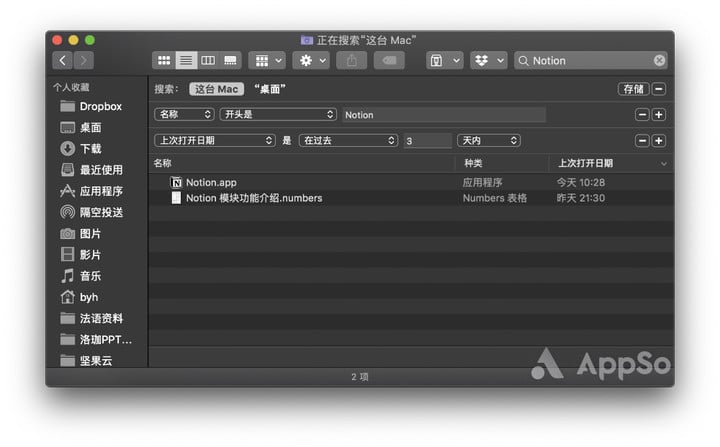This screenshot has height=447, width=720.
Task: Add a rule after the 上次打开日期 row
Action: point(659,141)
